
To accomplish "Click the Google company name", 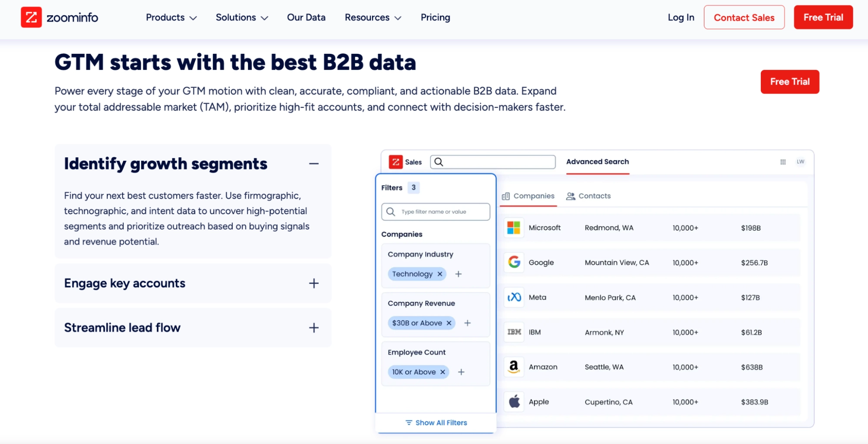I will coord(541,262).
